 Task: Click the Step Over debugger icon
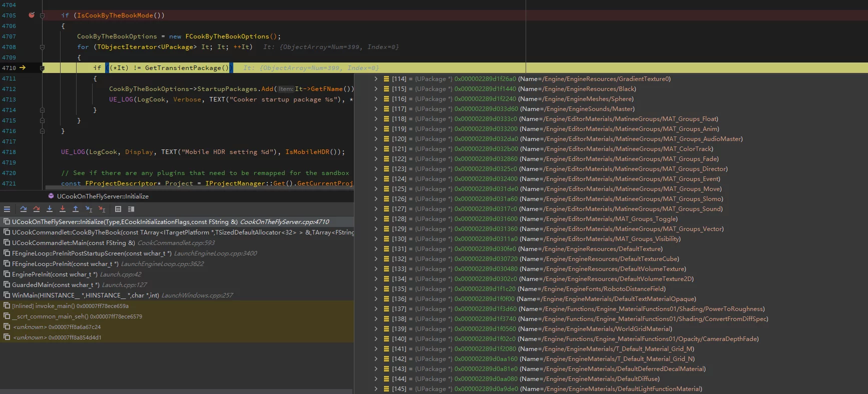24,209
